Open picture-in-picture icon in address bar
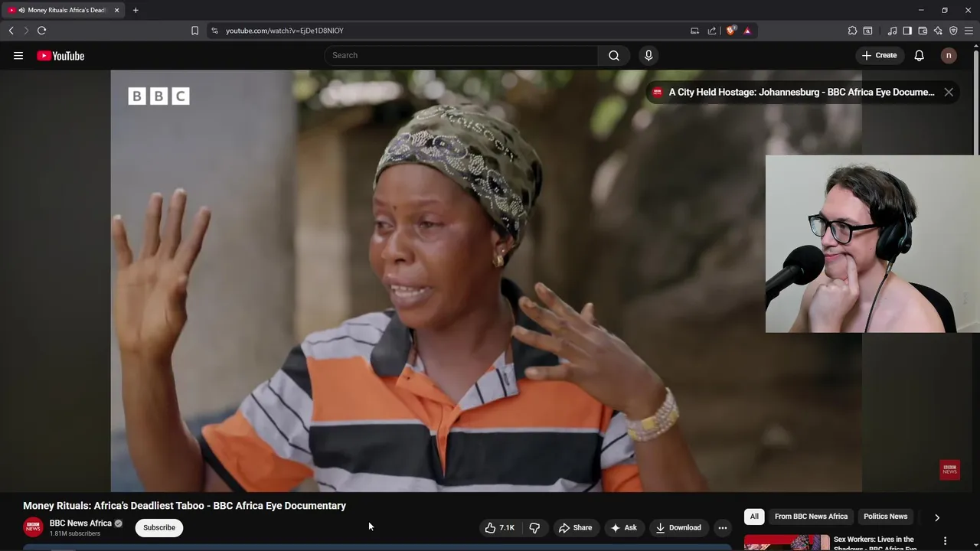The height and width of the screenshot is (551, 980). click(694, 31)
